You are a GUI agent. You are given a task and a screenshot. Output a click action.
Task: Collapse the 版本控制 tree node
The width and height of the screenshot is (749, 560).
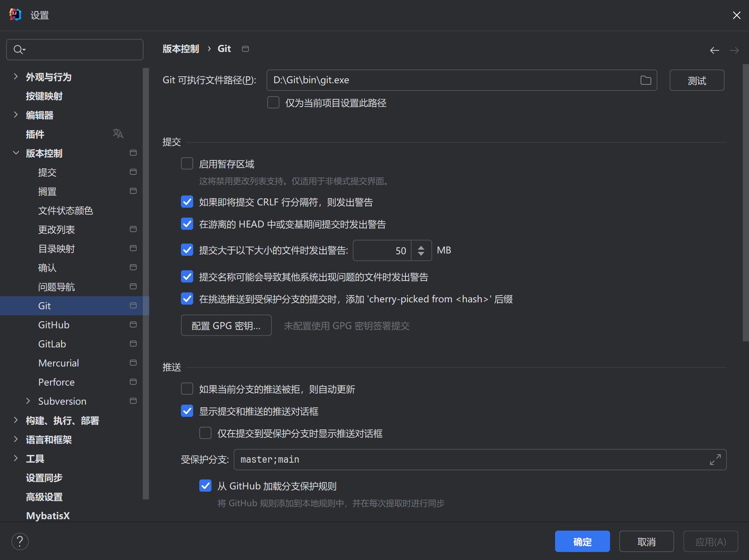(x=16, y=153)
